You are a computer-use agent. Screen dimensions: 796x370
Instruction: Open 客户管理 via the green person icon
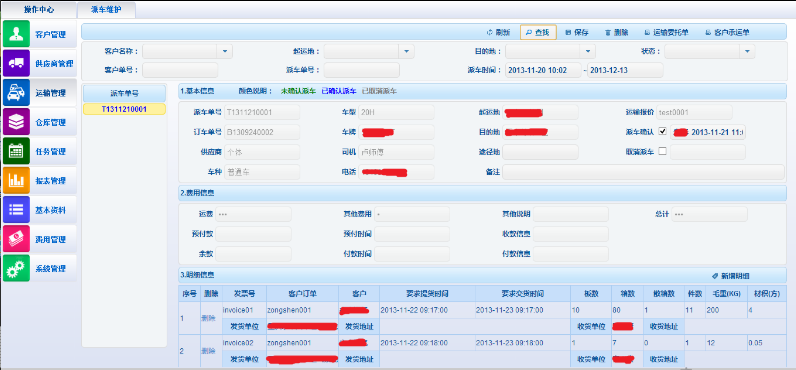coord(16,34)
